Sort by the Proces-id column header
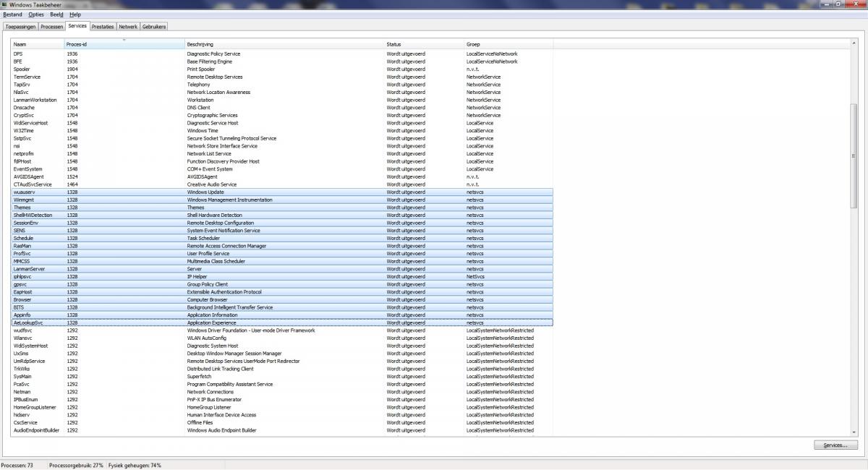 [x=124, y=45]
